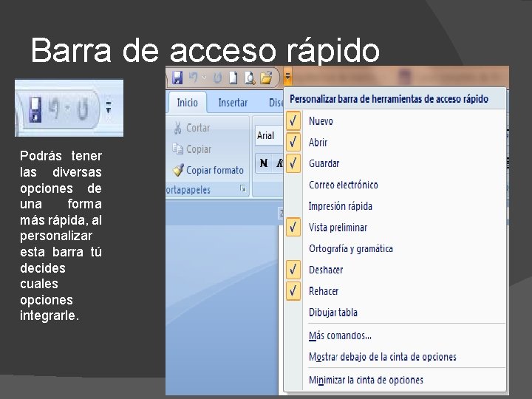Toggle bold with the N button
The width and height of the screenshot is (532, 399).
[x=264, y=163]
